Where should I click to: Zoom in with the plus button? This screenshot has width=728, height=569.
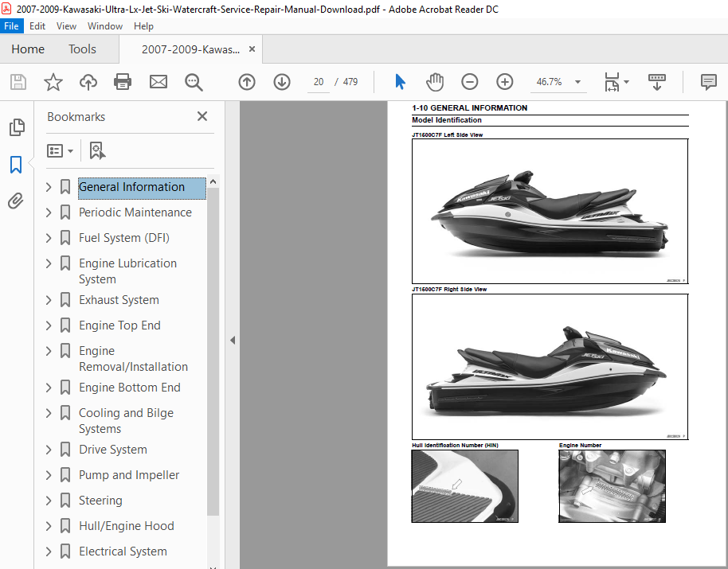click(505, 82)
